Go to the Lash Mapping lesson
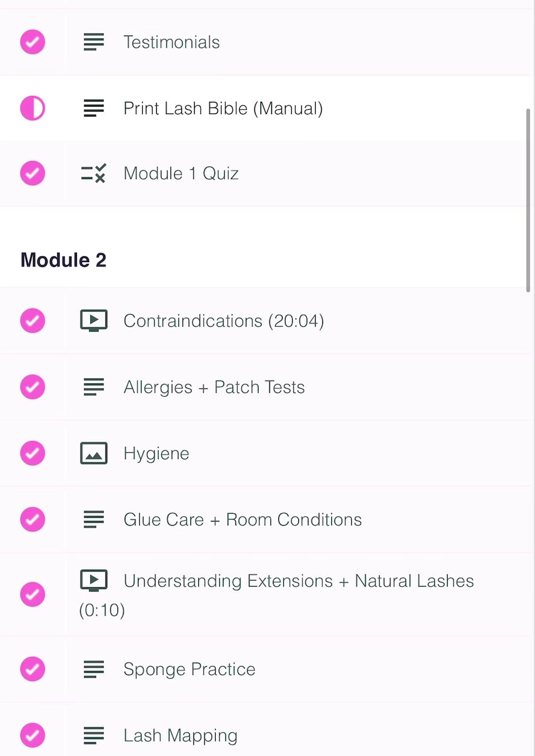Screen dimensions: 535x756 [x=180, y=736]
